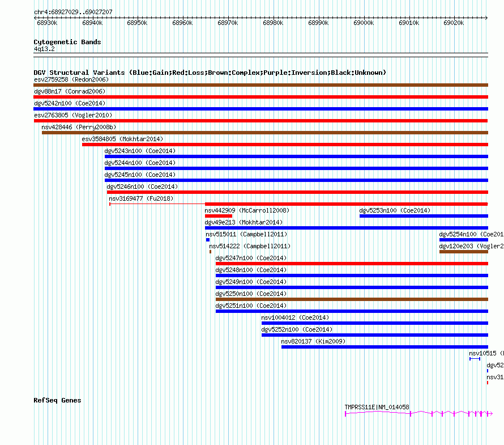Select esv2763805 (Vogler2010) label
504x445 pixels.
[x=73, y=115]
